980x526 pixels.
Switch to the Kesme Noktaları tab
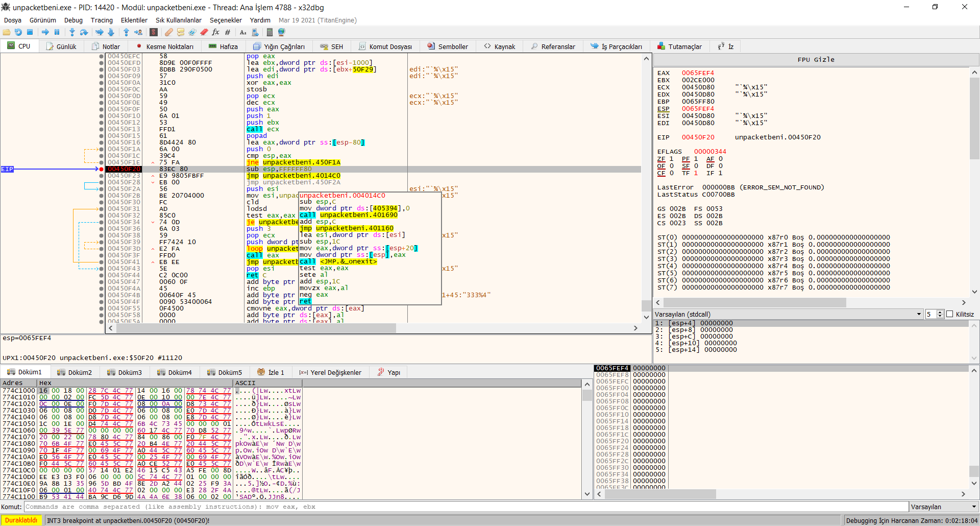165,46
